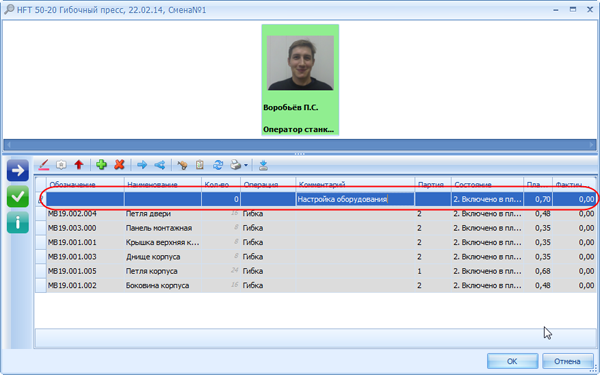Click the large blue arrow sidebar button
This screenshot has width=600, height=375.
[18, 170]
